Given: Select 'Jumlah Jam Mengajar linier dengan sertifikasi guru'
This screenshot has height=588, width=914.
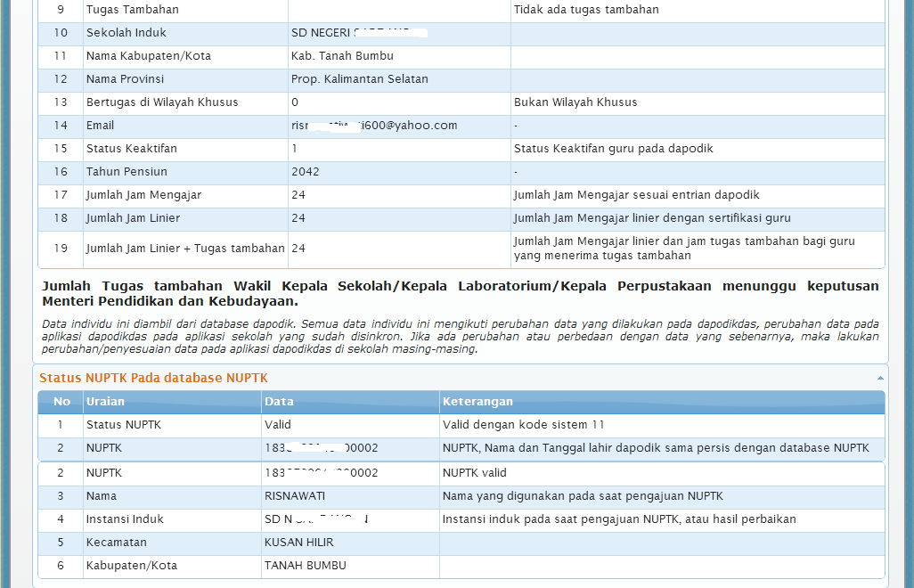Looking at the screenshot, I should click(x=652, y=218).
